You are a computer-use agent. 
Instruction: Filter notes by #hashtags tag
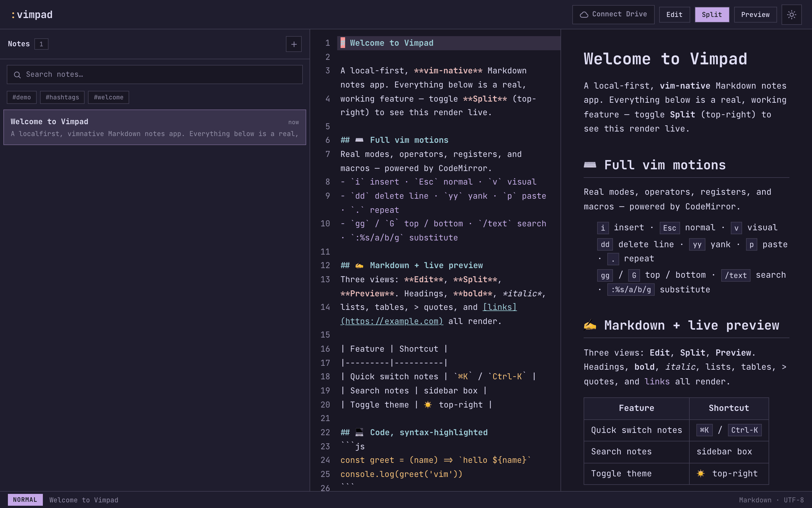(62, 97)
